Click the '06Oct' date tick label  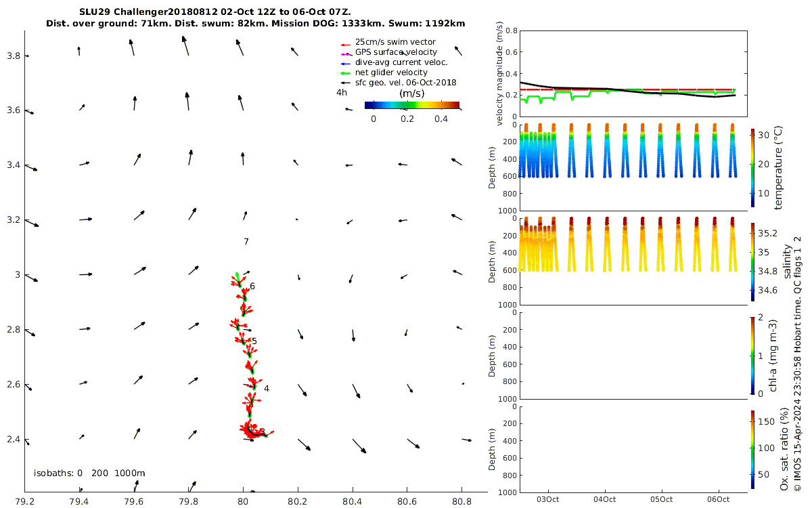719,500
